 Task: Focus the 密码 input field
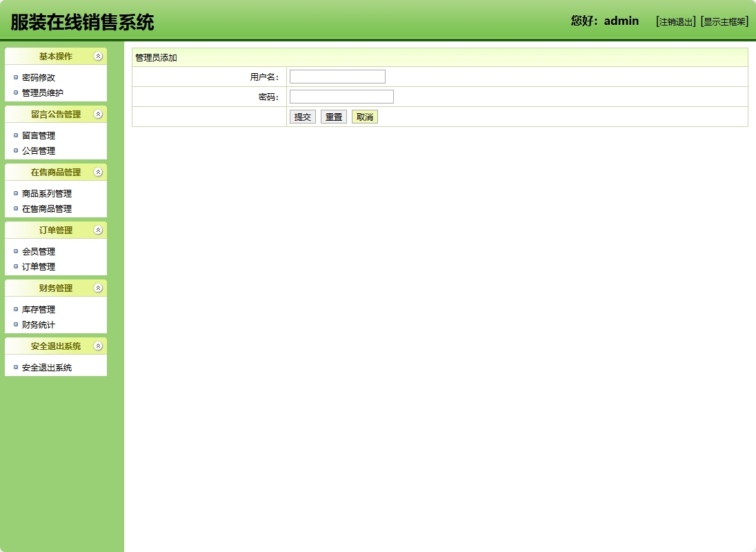pyautogui.click(x=341, y=97)
